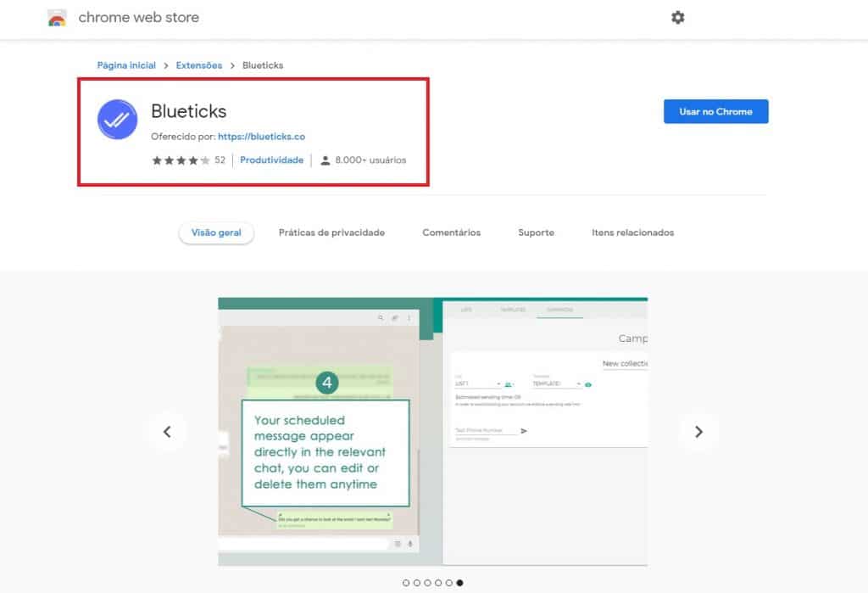868x593 pixels.
Task: Click the Blueticks double-check logo
Action: [117, 119]
